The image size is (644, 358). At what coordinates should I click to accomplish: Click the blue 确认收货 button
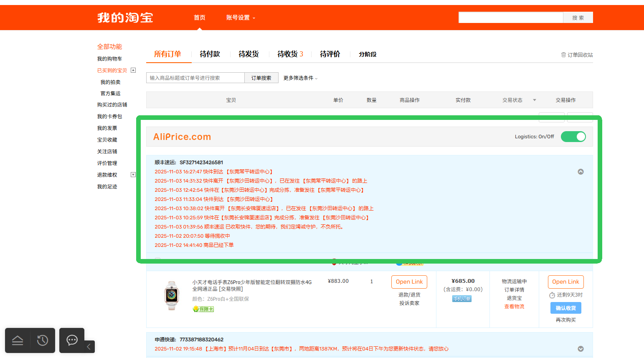(x=565, y=308)
